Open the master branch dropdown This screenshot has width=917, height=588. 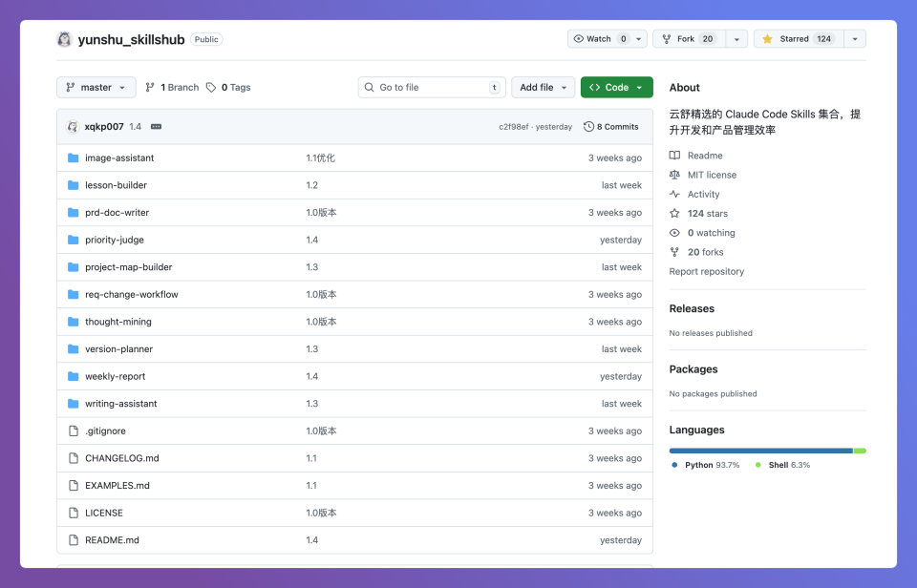pos(96,87)
